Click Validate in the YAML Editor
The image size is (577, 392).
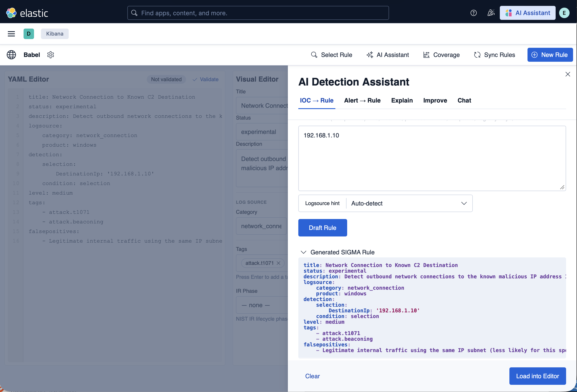(x=206, y=79)
